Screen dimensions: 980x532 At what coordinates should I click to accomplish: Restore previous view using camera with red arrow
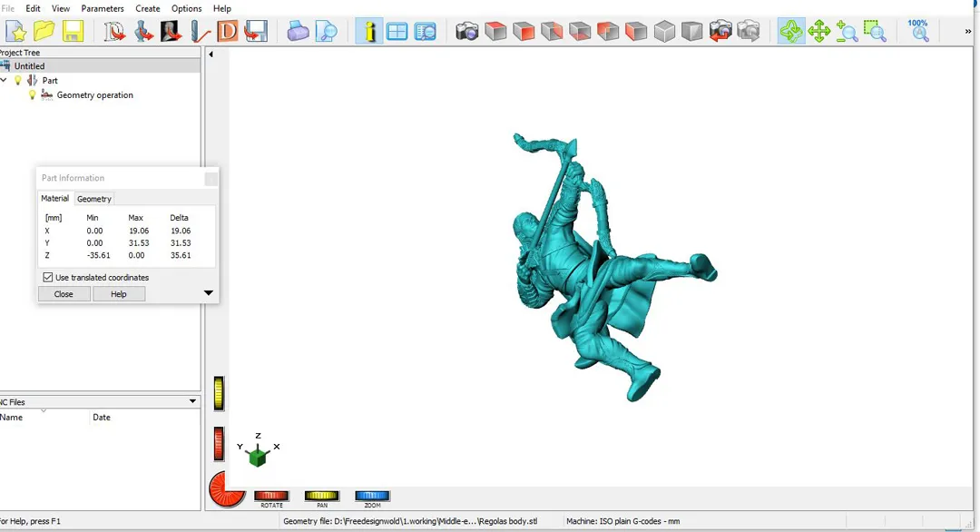720,31
